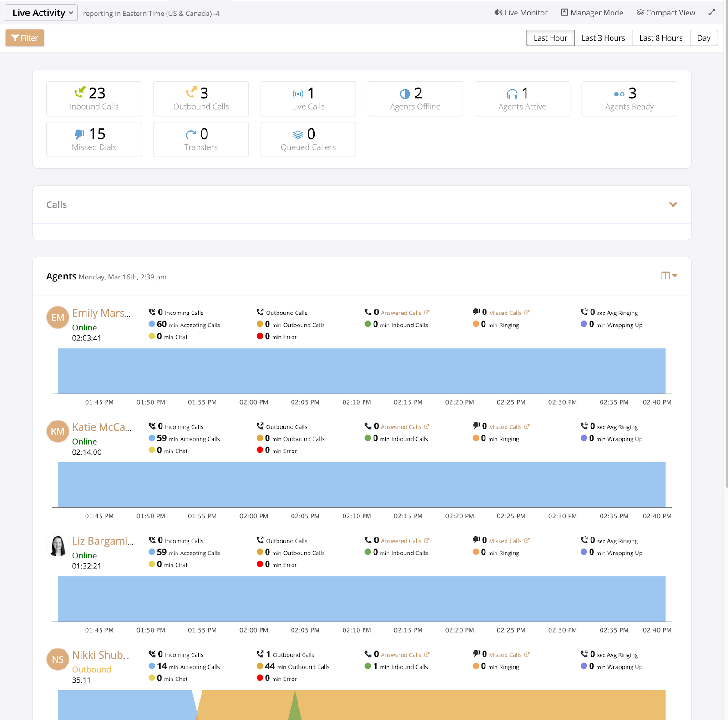
Task: Open Nikki Shub agent name link
Action: [101, 655]
